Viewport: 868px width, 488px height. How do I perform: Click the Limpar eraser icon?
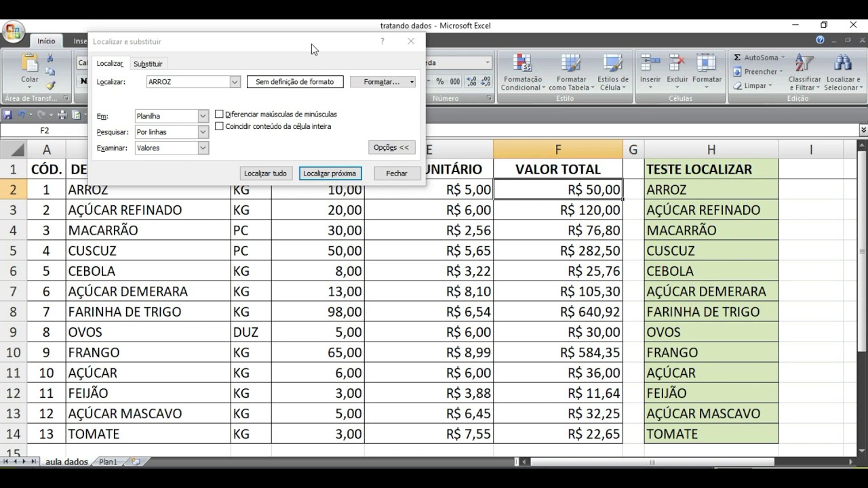[738, 86]
